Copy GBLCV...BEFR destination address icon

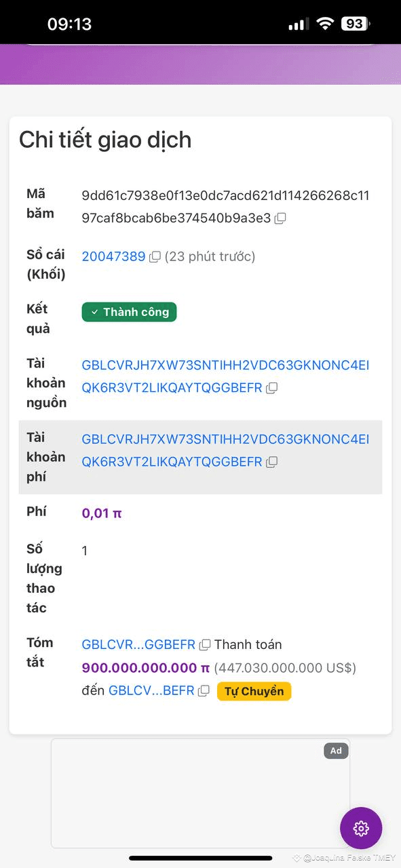point(204,691)
